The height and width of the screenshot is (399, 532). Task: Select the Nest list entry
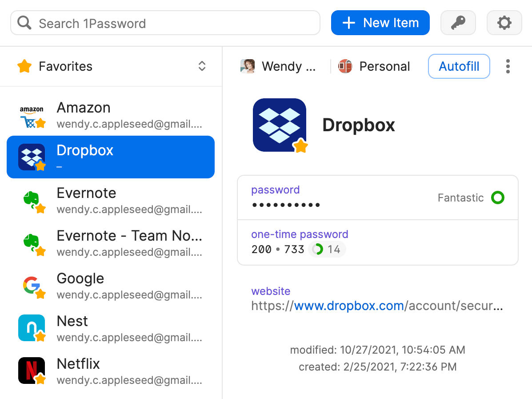(111, 328)
